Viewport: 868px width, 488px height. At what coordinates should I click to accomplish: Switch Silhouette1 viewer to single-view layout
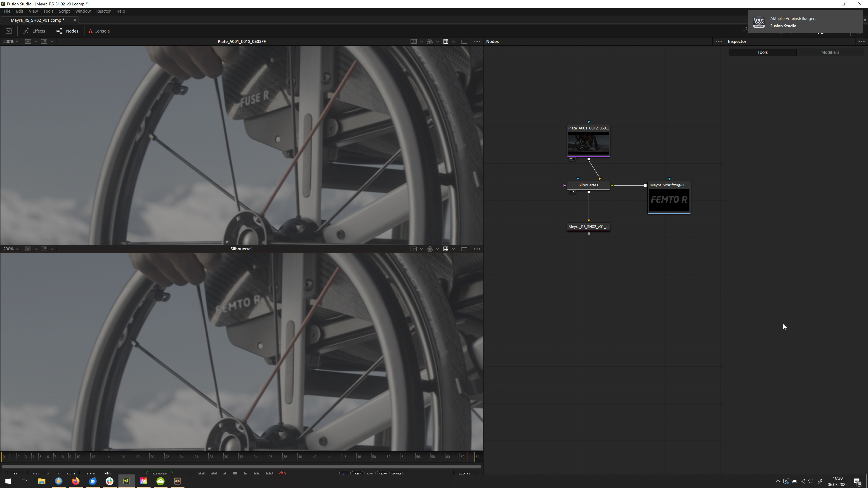(464, 249)
